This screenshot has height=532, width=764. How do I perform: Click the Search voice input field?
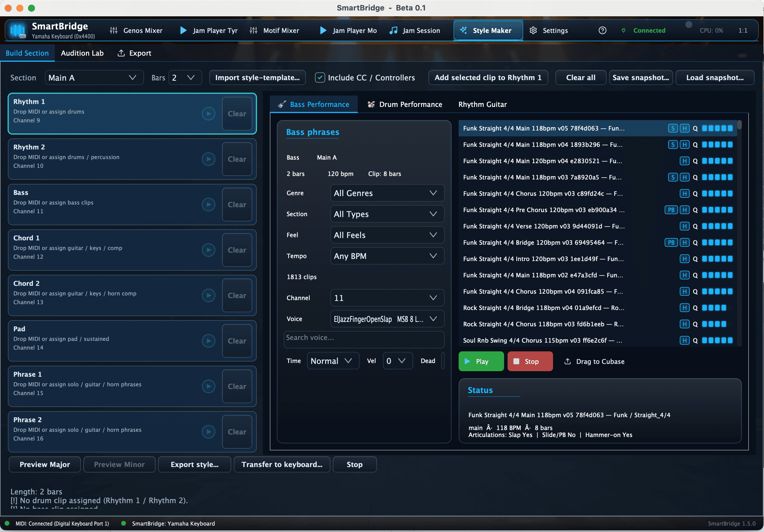[x=364, y=338]
